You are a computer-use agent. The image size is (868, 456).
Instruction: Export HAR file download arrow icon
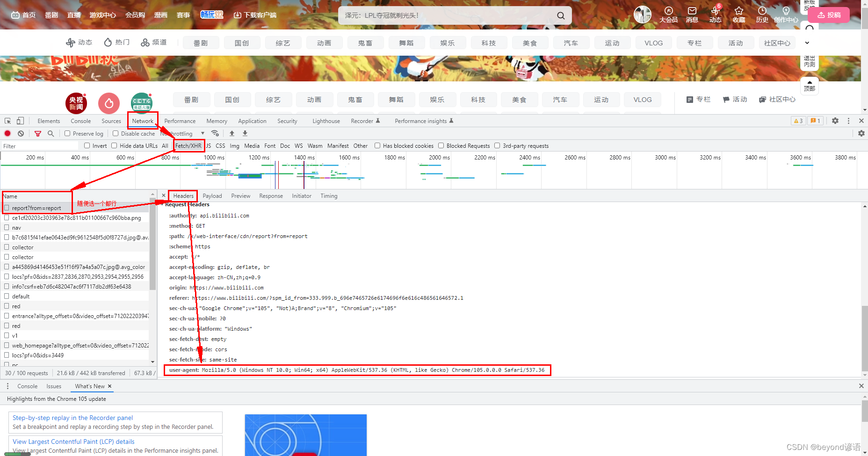click(x=245, y=133)
